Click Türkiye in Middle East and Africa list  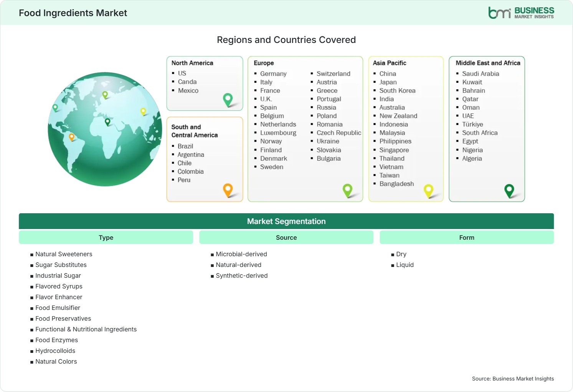[x=472, y=124]
